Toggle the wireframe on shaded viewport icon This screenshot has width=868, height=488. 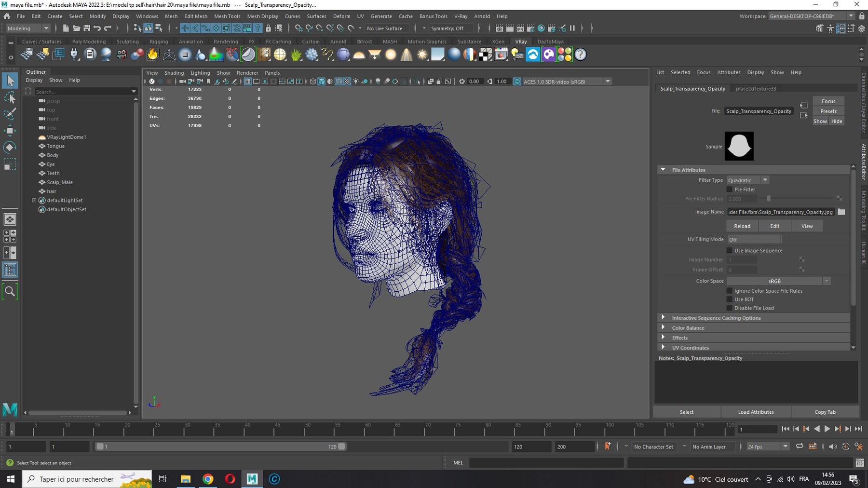(339, 81)
